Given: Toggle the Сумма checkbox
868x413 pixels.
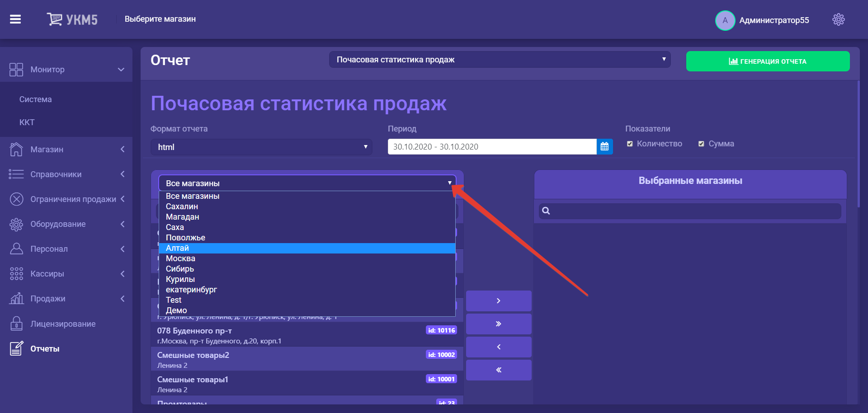Looking at the screenshot, I should point(701,144).
